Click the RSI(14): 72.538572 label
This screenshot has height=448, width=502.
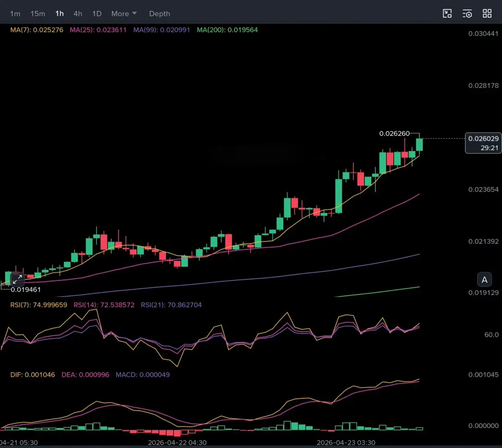click(104, 305)
